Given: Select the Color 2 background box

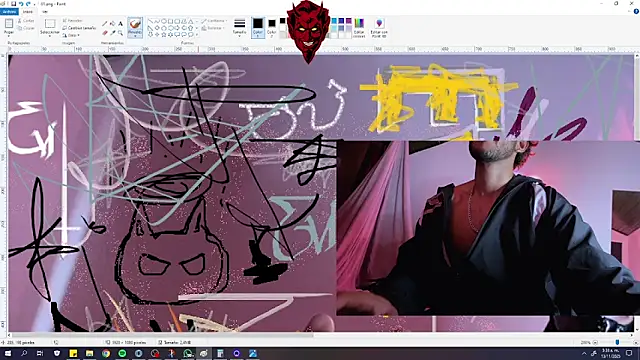Looking at the screenshot, I should pos(272,28).
